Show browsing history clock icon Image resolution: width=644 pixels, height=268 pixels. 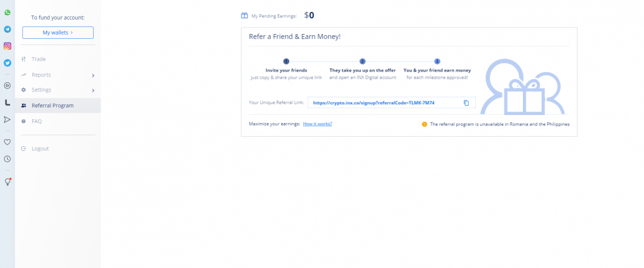7,159
